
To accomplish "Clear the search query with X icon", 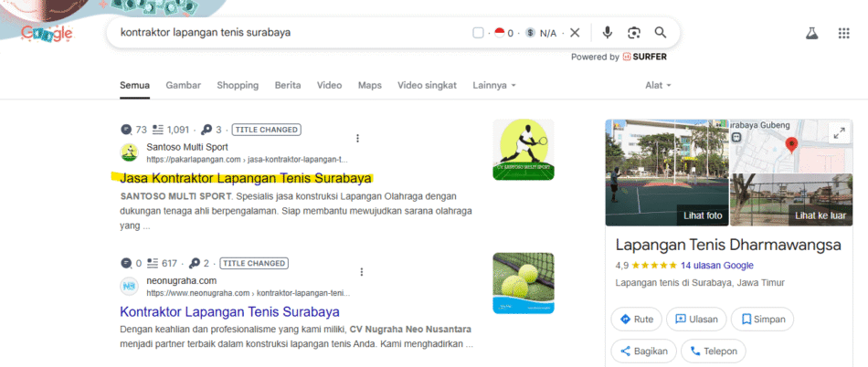I will (575, 33).
